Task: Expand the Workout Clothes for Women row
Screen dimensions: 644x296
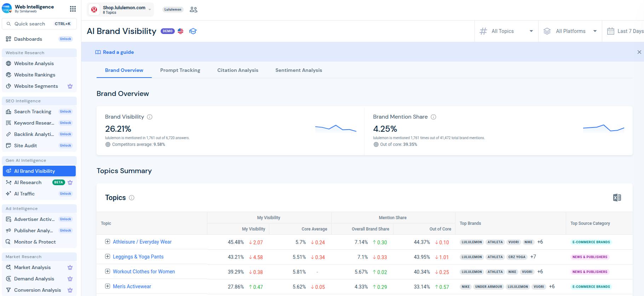Action: tap(108, 271)
